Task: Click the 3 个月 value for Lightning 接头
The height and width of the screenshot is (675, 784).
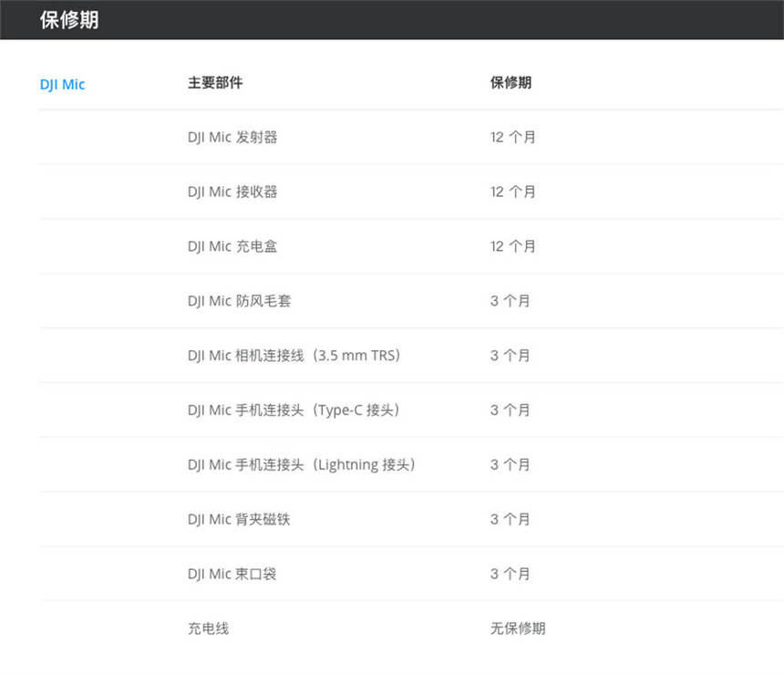Action: point(510,464)
